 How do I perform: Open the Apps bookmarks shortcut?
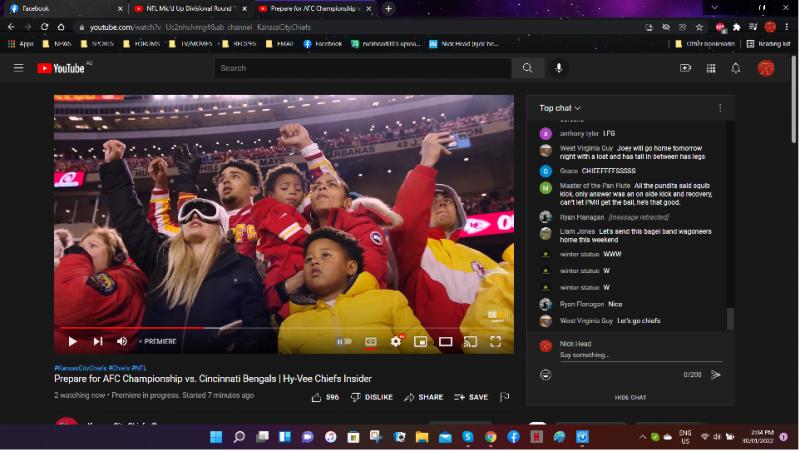click(21, 44)
